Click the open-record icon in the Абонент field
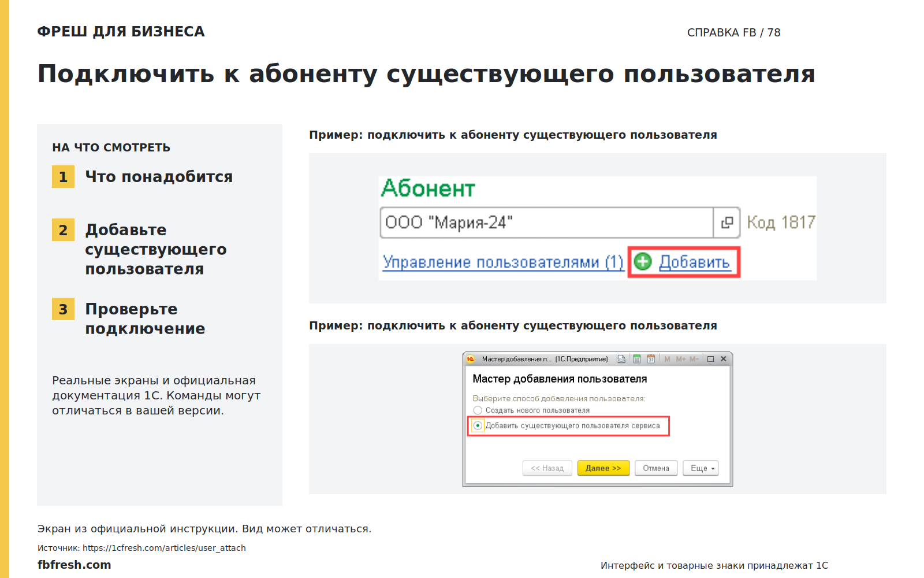The image size is (924, 578). tap(727, 223)
